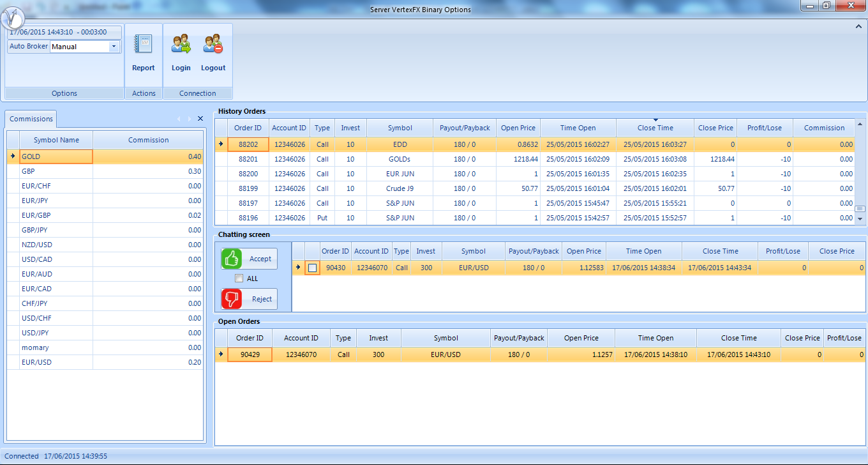Click the Time Open header in Open Orders
The height and width of the screenshot is (465, 868).
coord(655,338)
